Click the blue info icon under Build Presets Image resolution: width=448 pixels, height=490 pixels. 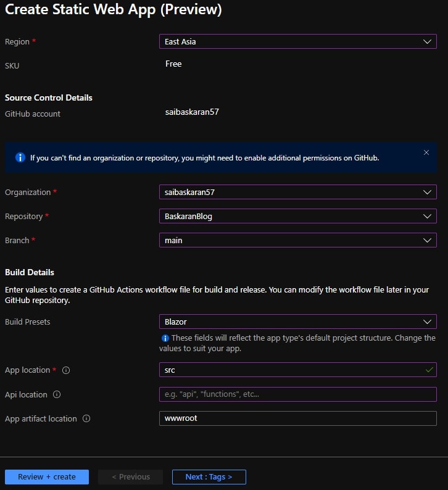coord(165,338)
